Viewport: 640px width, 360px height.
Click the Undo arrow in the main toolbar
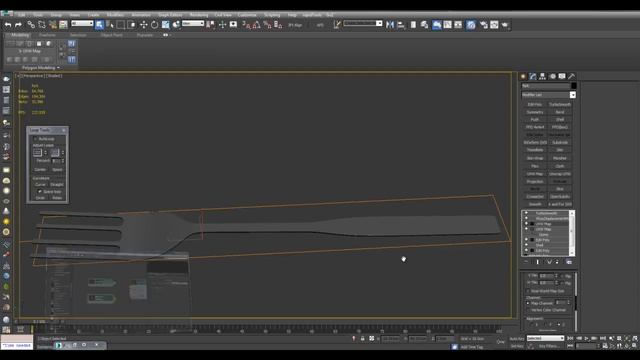tap(8, 25)
